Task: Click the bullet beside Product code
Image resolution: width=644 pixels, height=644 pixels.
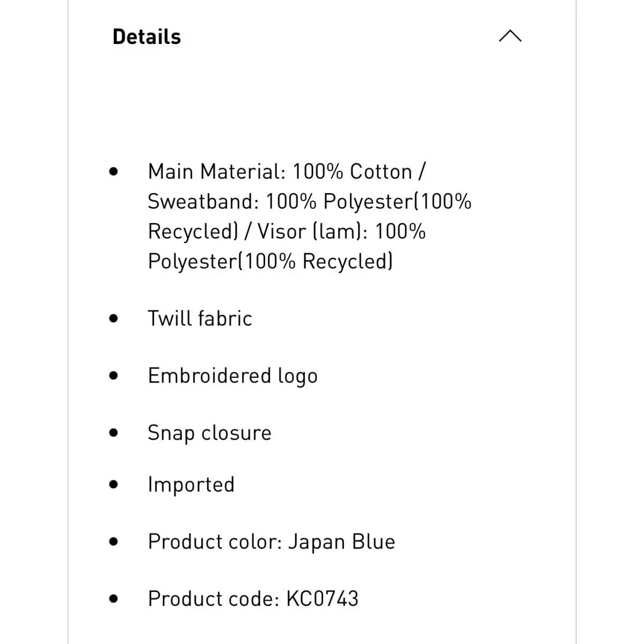Action: click(113, 598)
